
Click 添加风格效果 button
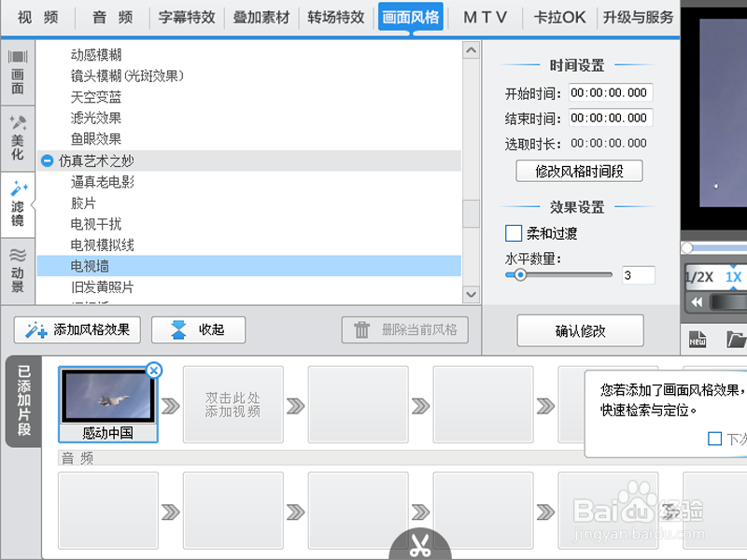tap(78, 329)
